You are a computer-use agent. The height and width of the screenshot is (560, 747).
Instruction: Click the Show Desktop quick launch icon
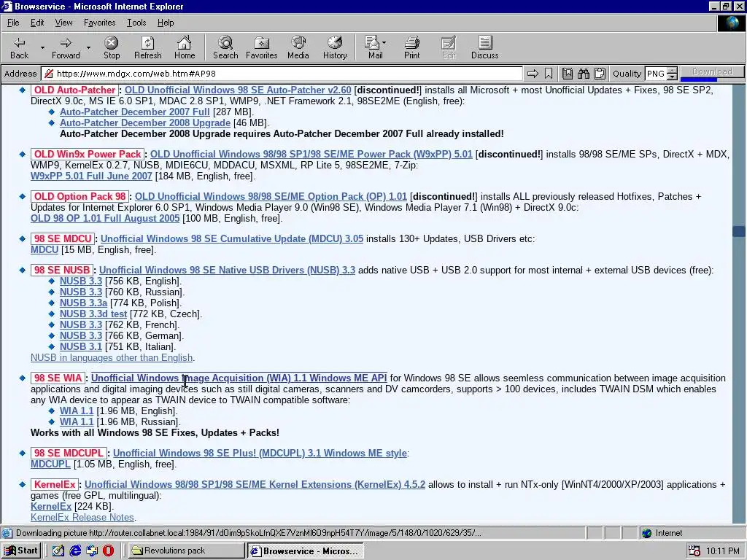(x=58, y=551)
